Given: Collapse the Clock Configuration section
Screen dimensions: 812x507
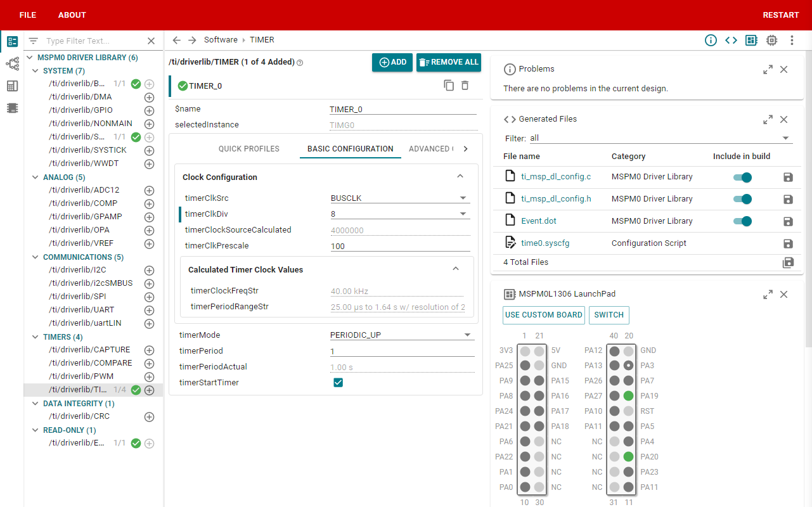Looking at the screenshot, I should click(460, 177).
